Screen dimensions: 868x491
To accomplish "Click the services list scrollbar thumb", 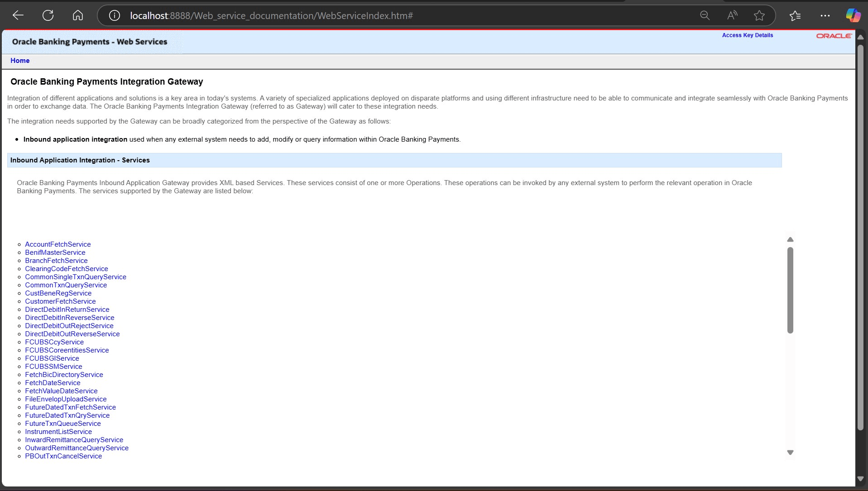I will click(x=790, y=290).
